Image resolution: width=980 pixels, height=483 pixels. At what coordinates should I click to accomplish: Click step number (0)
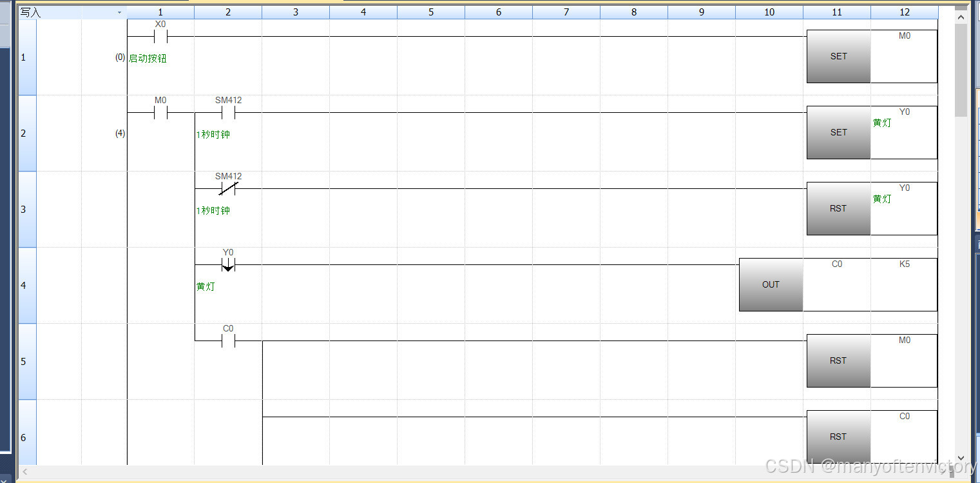click(120, 57)
